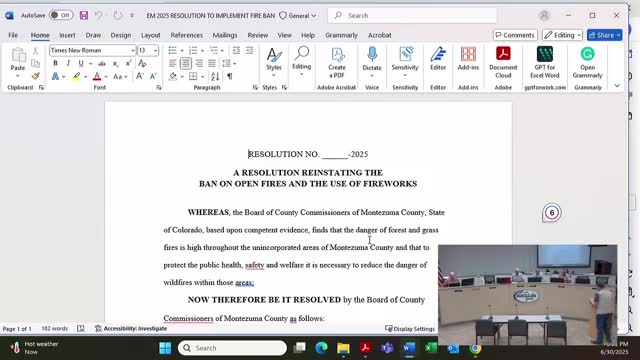The width and height of the screenshot is (640, 360).
Task: Apply strikethrough formatting
Action: click(102, 63)
